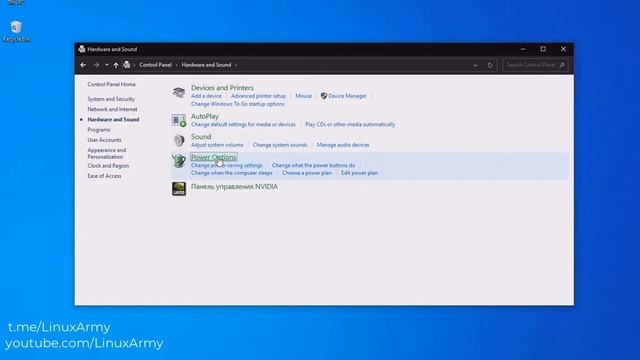The width and height of the screenshot is (640, 360).
Task: Click Change power-saving settings
Action: point(227,165)
